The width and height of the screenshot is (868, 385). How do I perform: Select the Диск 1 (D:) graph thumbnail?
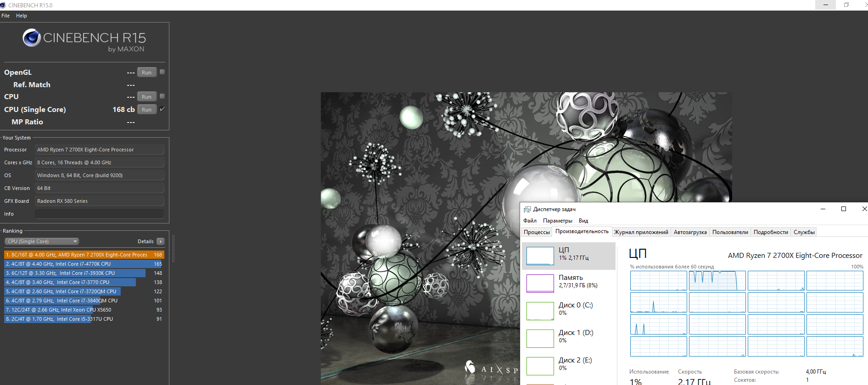[x=540, y=339]
